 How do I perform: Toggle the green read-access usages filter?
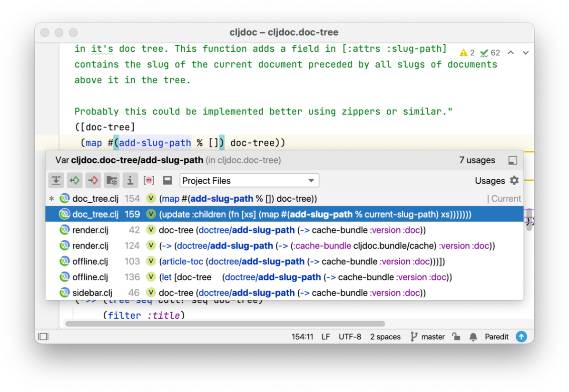(x=75, y=180)
